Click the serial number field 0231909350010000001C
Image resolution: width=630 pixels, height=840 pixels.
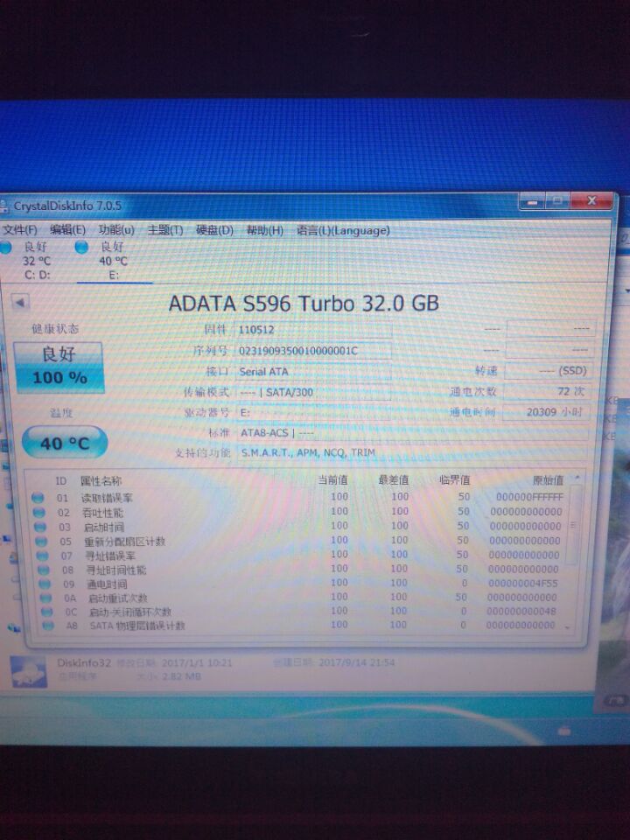pyautogui.click(x=313, y=350)
